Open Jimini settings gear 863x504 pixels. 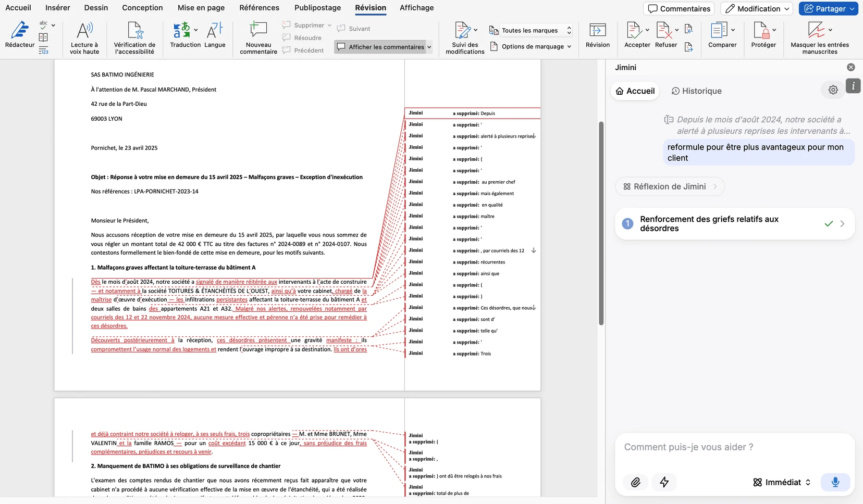point(833,90)
